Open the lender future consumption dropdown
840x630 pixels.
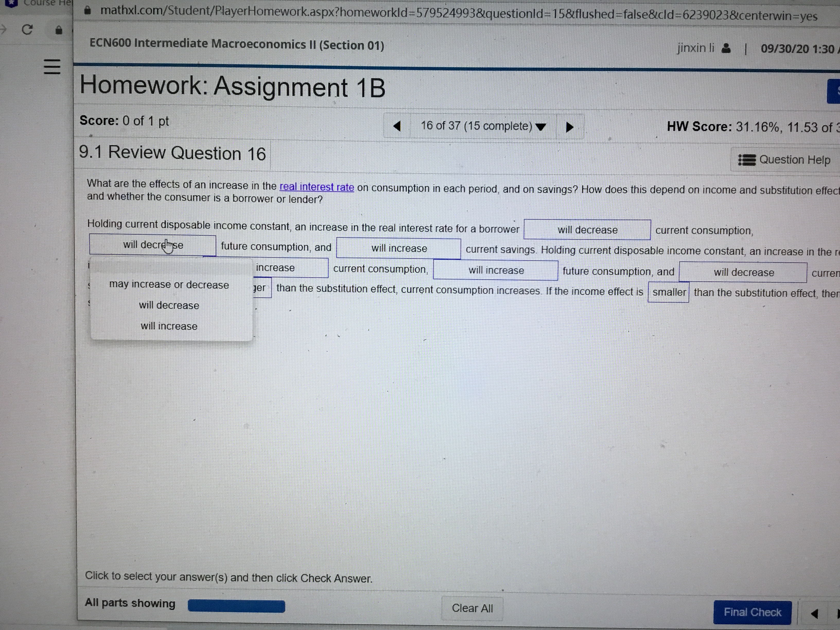click(496, 270)
